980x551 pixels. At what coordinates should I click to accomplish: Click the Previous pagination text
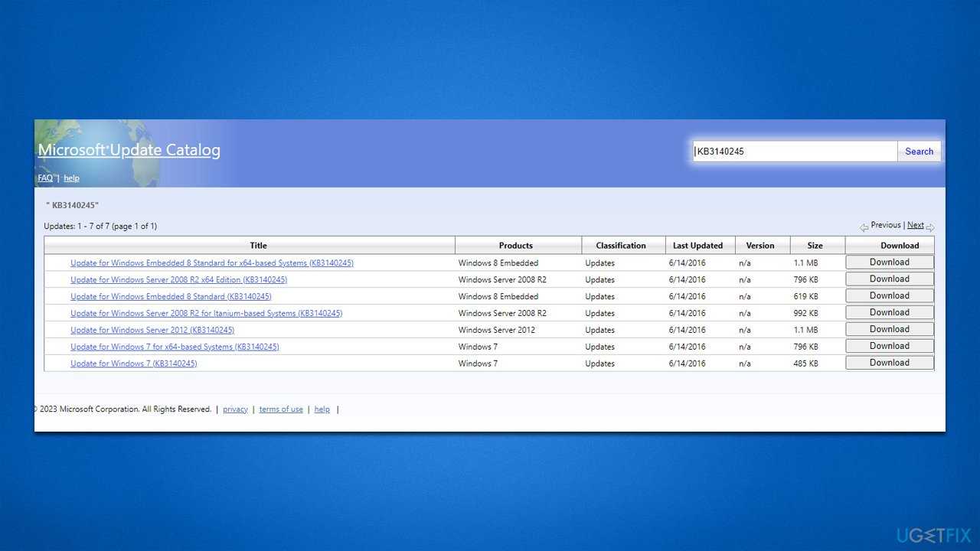point(886,225)
